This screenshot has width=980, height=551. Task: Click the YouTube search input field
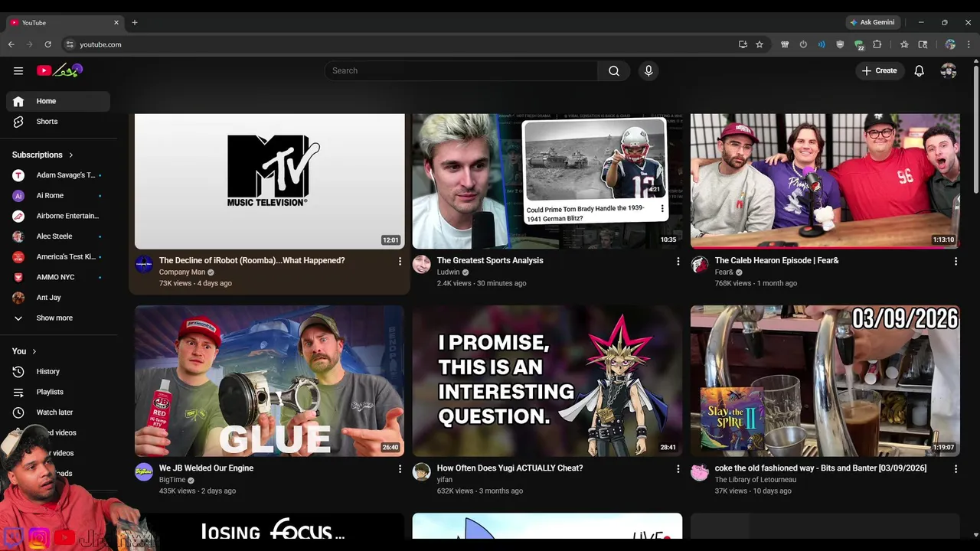[461, 70]
